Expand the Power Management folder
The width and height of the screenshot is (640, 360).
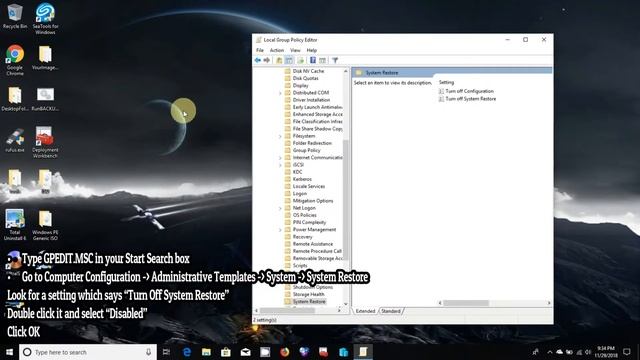pos(280,230)
